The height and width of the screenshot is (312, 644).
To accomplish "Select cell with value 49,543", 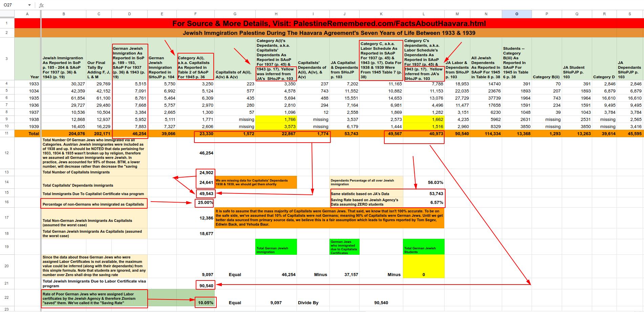I will [x=195, y=193].
